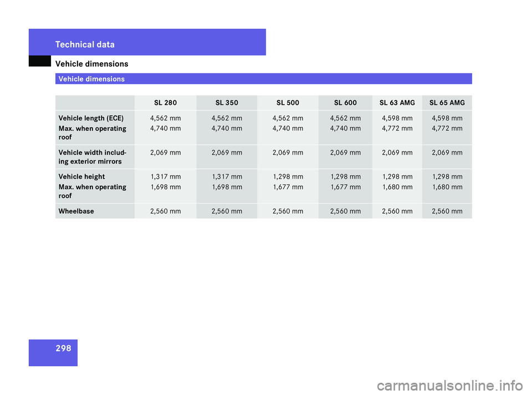The image size is (532, 395).
Task: Select SL 500 max height '1,677 mm'
Action: coord(288,187)
